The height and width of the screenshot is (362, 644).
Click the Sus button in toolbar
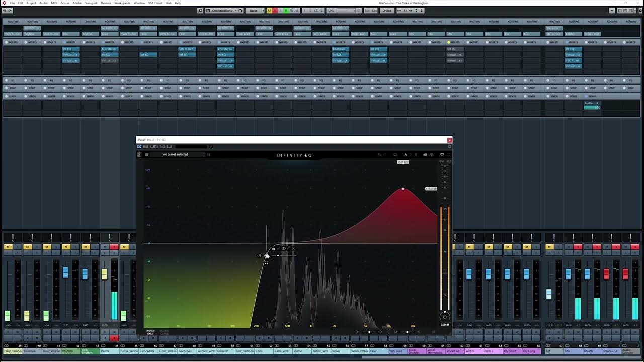tap(367, 10)
